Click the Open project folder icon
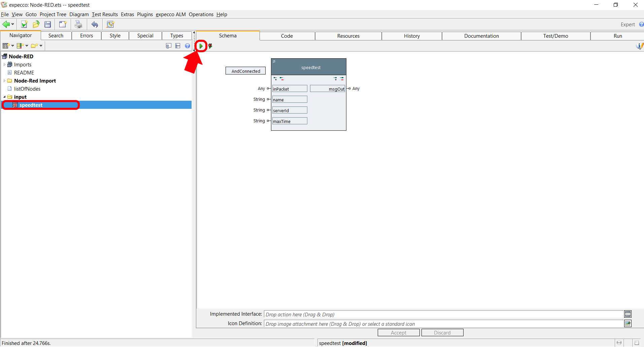Image resolution: width=644 pixels, height=347 pixels. [36, 25]
